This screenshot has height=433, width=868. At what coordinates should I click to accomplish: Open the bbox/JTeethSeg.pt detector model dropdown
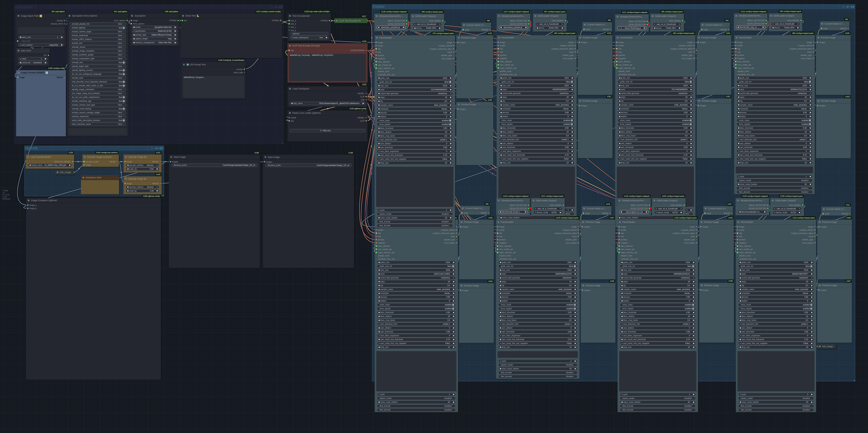[x=632, y=28]
